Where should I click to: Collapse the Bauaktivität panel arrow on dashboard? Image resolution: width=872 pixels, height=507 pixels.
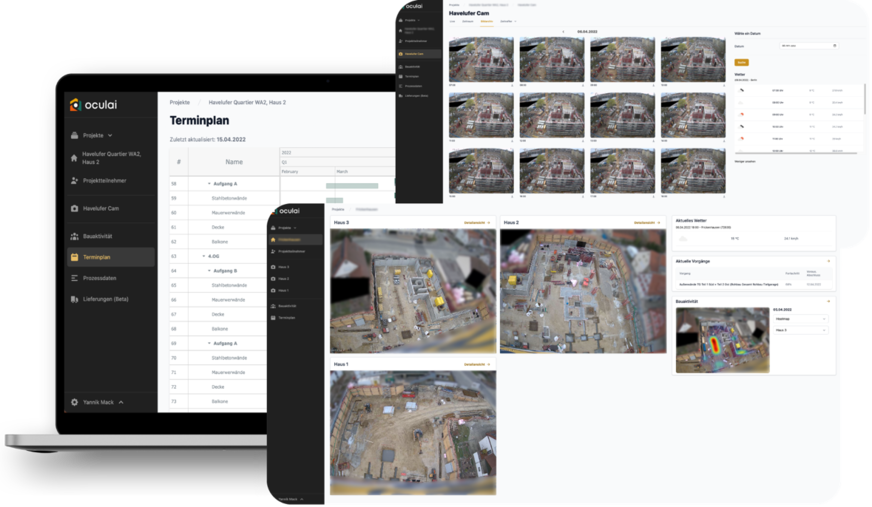point(829,301)
